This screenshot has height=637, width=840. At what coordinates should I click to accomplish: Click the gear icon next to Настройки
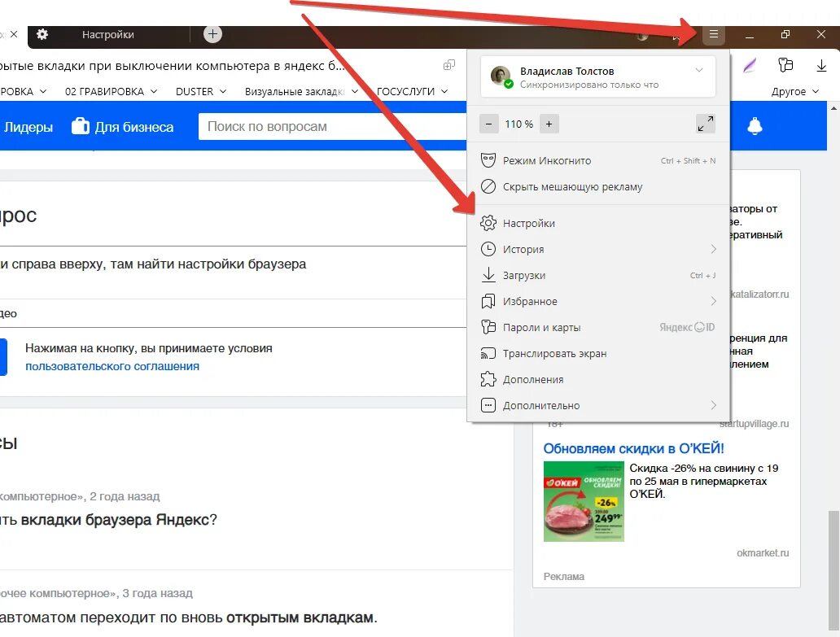pyautogui.click(x=488, y=223)
